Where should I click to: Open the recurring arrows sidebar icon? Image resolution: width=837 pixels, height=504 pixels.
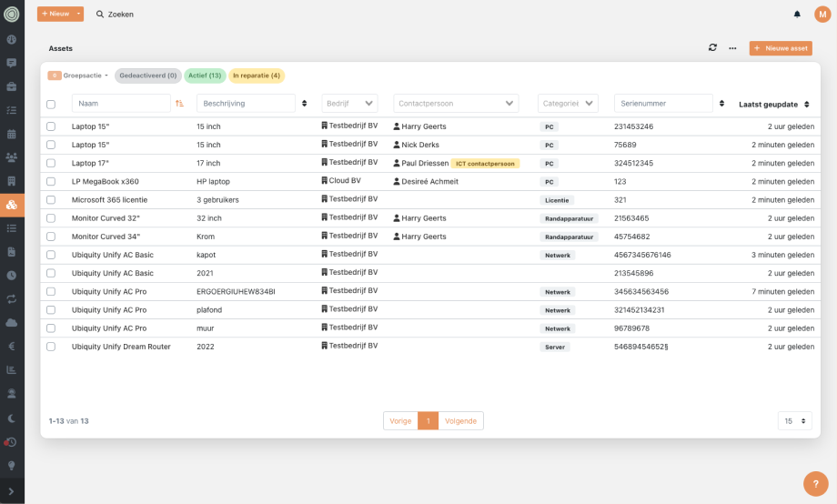pyautogui.click(x=11, y=299)
